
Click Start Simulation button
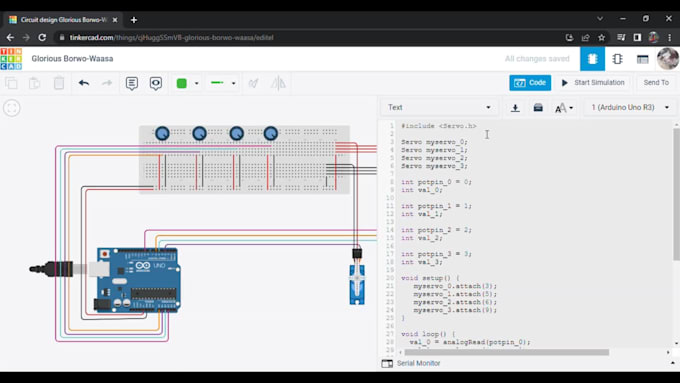pyautogui.click(x=593, y=82)
